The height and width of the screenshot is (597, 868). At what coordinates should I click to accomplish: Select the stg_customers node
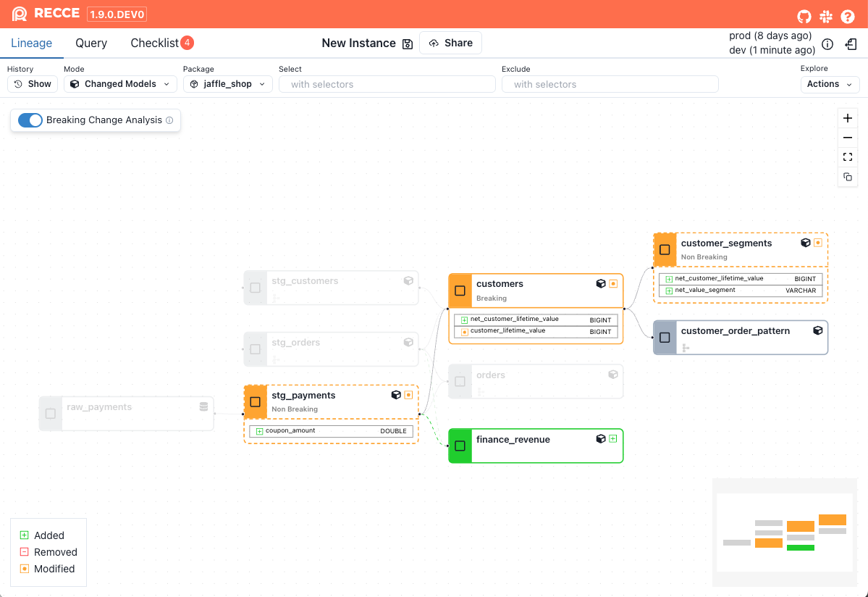(331, 288)
